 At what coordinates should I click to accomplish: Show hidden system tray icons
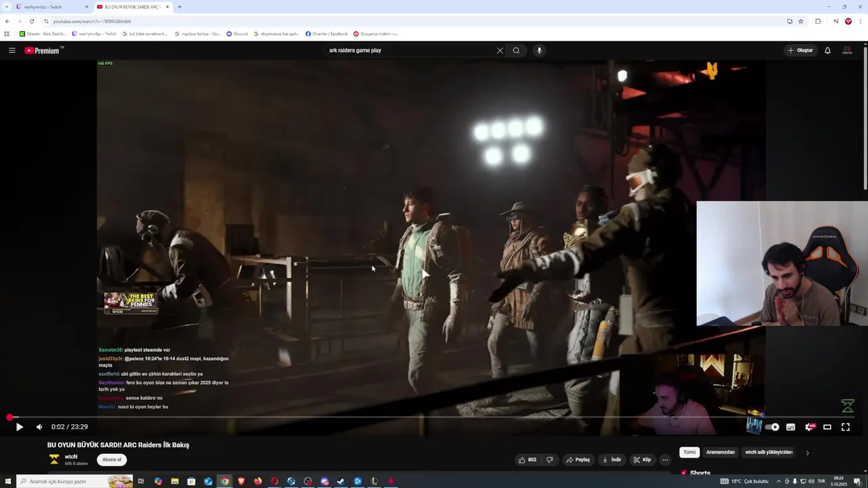(x=778, y=481)
